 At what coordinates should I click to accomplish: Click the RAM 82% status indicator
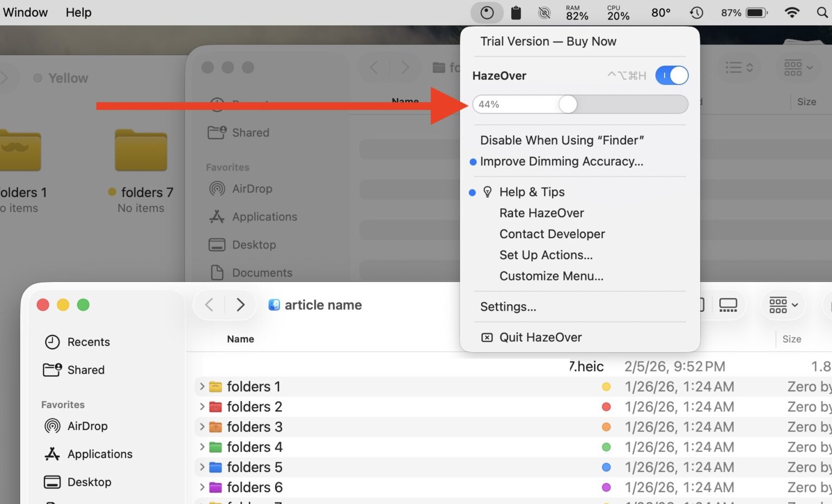[x=577, y=13]
